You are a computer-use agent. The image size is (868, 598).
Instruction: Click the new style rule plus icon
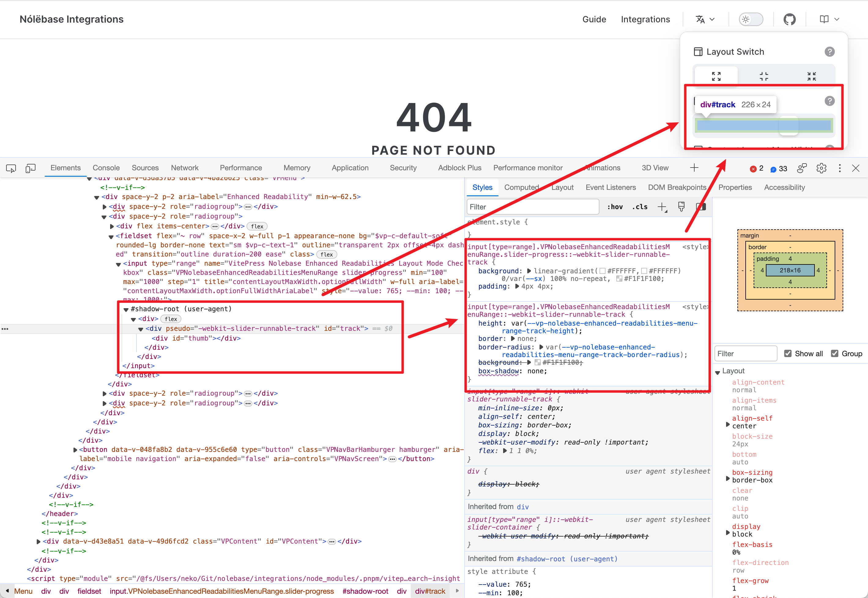tap(662, 207)
